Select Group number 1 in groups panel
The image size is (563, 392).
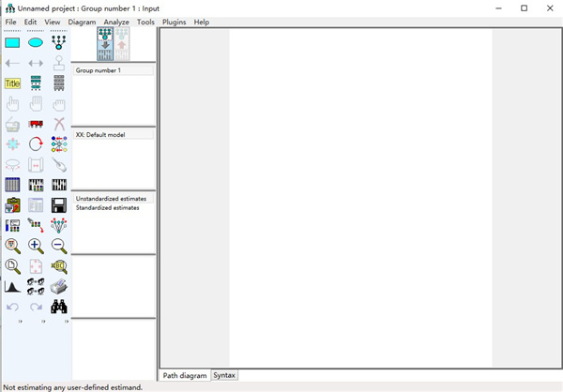click(x=99, y=71)
